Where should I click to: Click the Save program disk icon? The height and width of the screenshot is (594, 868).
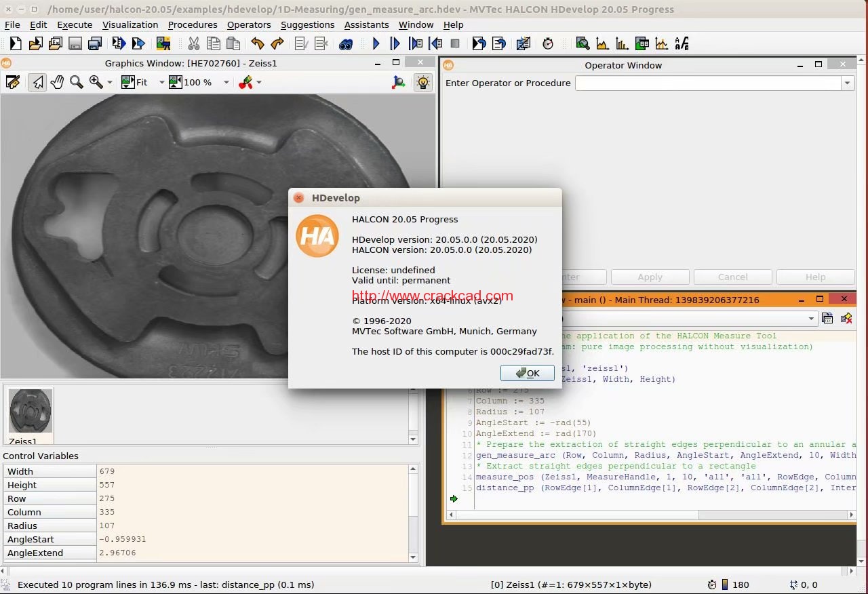pyautogui.click(x=75, y=43)
